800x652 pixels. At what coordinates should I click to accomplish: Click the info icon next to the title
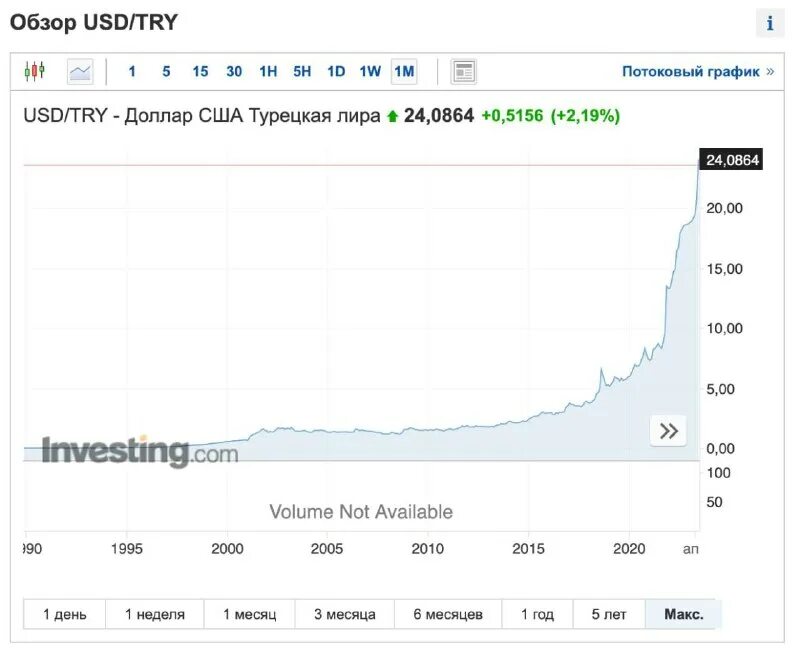coord(769,24)
